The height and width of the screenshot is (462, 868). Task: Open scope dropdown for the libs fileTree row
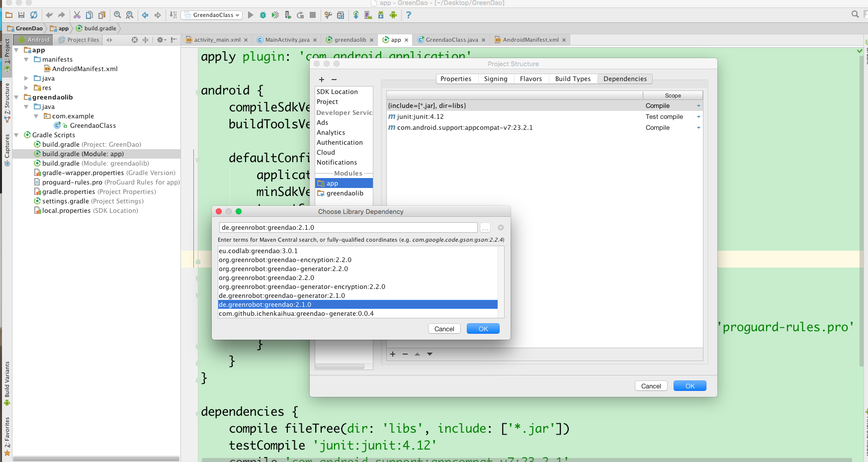698,106
